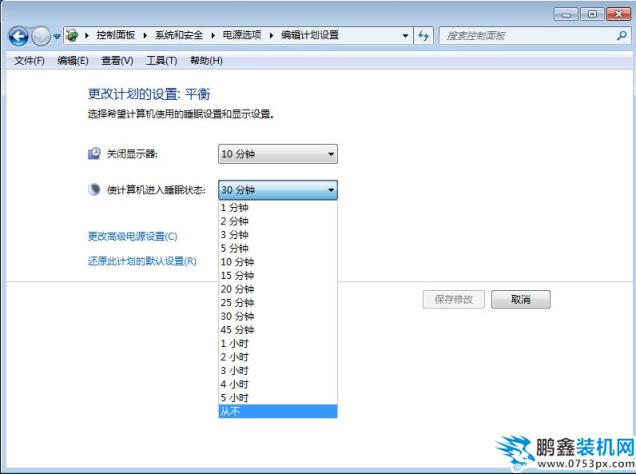The image size is (636, 474).
Task: Select 45 分钟 in the sleep list
Action: [x=278, y=330]
